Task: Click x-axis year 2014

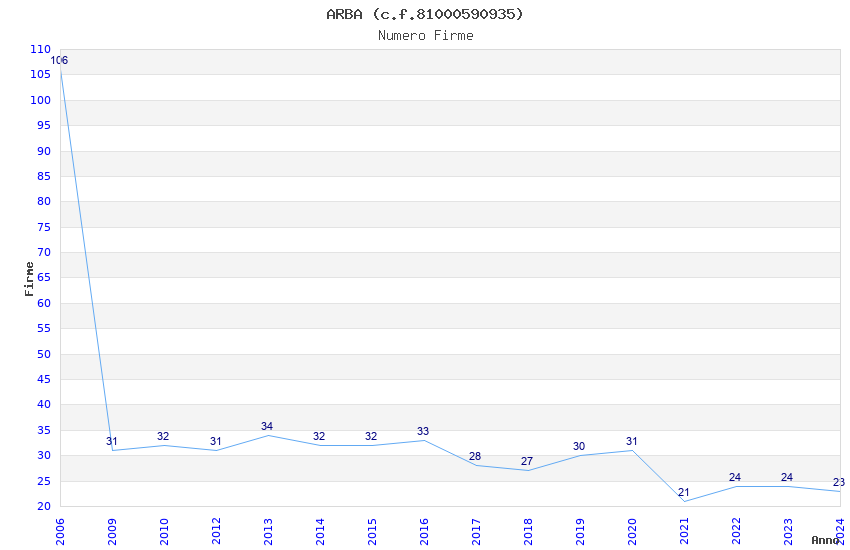Action: coord(320,532)
